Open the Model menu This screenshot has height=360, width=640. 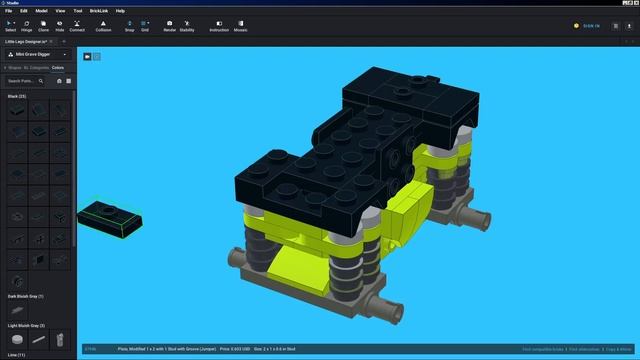(41, 11)
